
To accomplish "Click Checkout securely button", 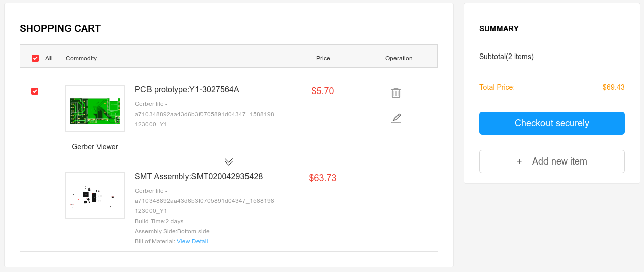I will (x=552, y=123).
